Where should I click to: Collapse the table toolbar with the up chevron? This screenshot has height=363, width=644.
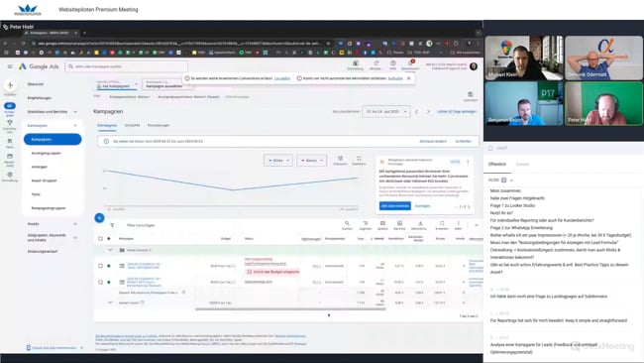[476, 225]
